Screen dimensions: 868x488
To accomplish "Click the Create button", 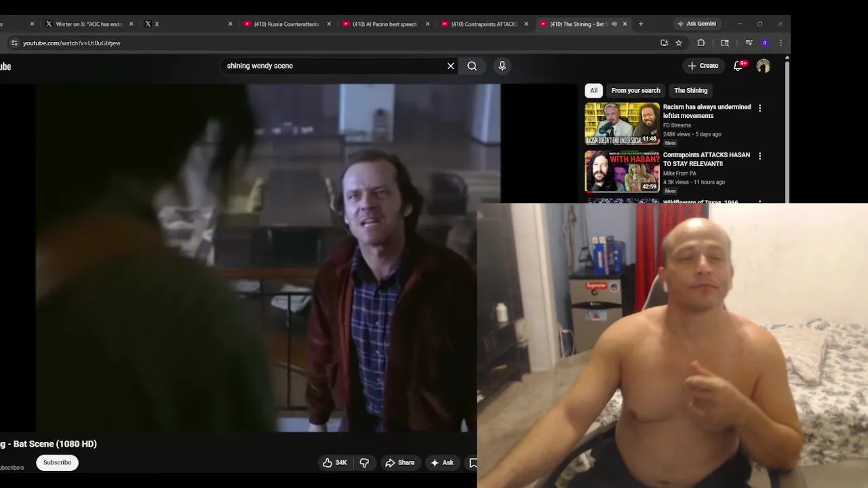I will (703, 66).
